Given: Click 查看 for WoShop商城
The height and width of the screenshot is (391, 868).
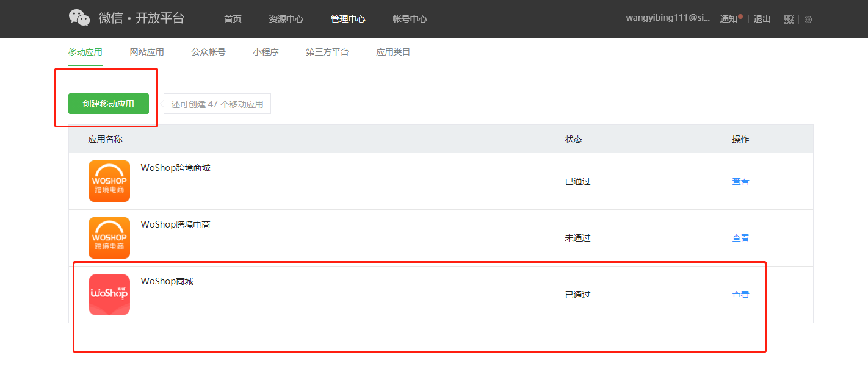Looking at the screenshot, I should (x=741, y=295).
